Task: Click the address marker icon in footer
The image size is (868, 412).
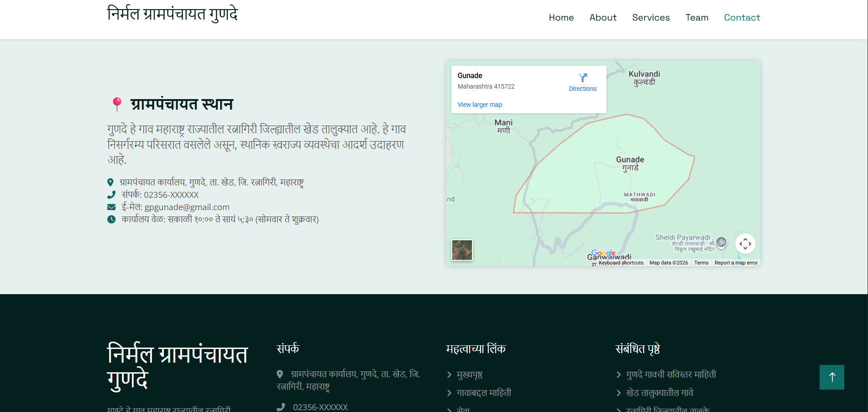Action: tap(280, 374)
